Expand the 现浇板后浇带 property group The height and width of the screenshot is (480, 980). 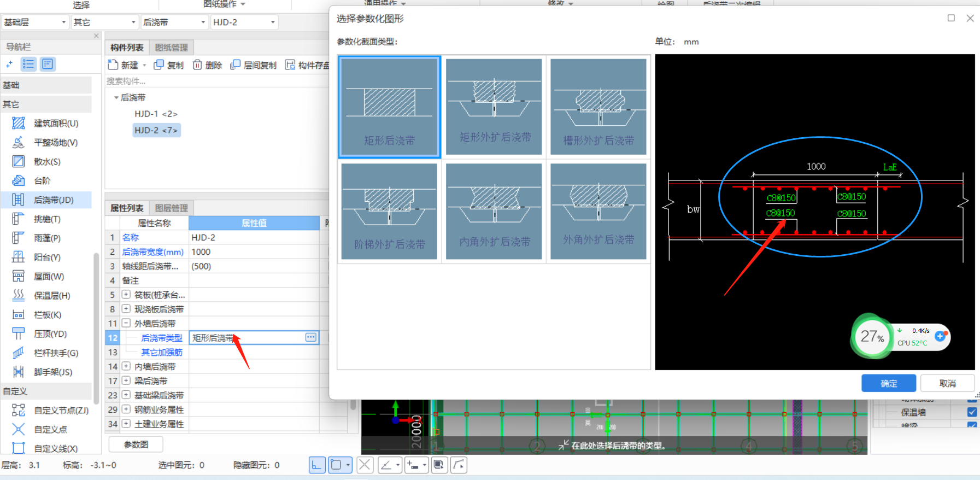[x=126, y=309]
